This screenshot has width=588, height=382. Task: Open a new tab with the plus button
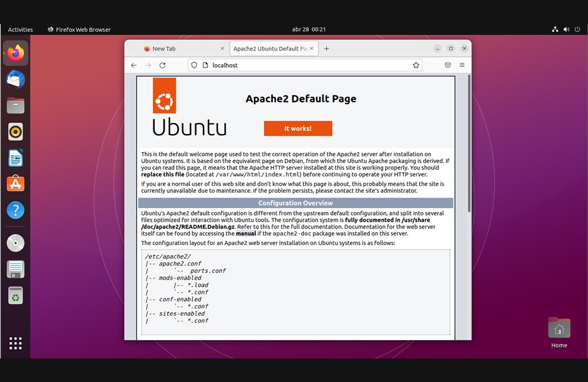326,49
